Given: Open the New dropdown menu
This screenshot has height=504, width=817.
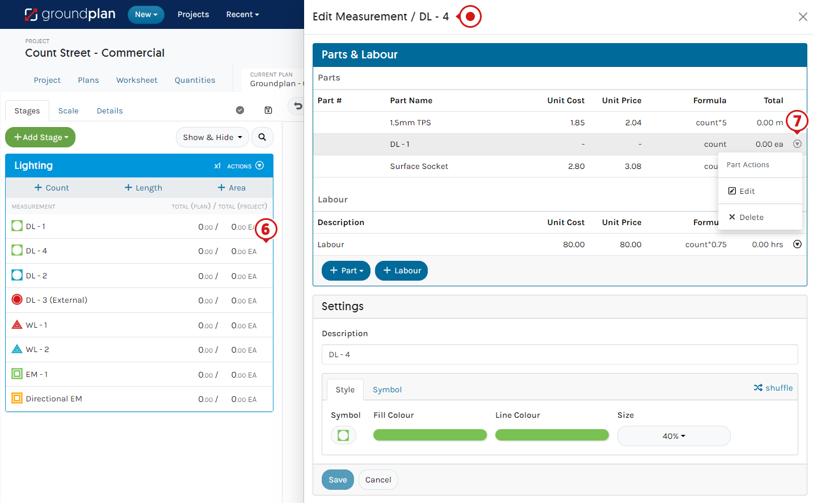Looking at the screenshot, I should [x=146, y=15].
